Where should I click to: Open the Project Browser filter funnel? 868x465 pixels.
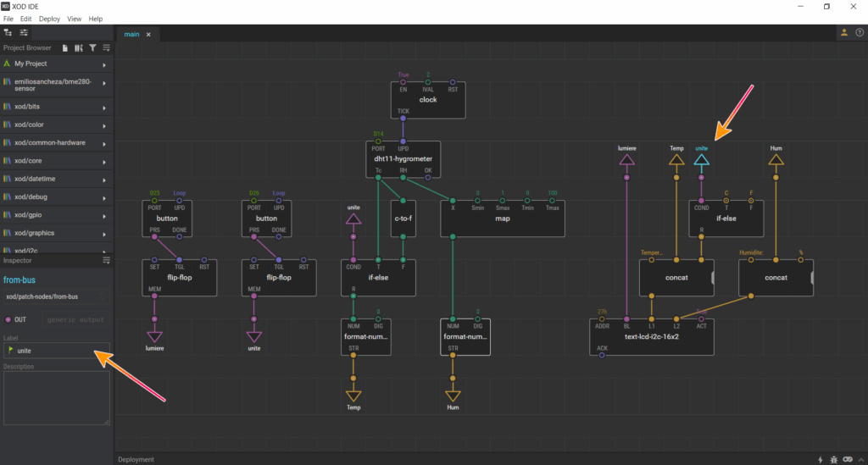coord(92,48)
